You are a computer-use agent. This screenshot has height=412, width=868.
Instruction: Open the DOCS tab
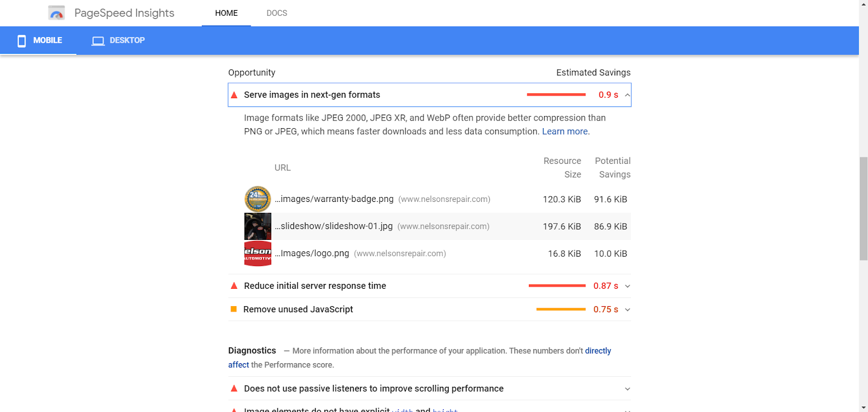277,13
